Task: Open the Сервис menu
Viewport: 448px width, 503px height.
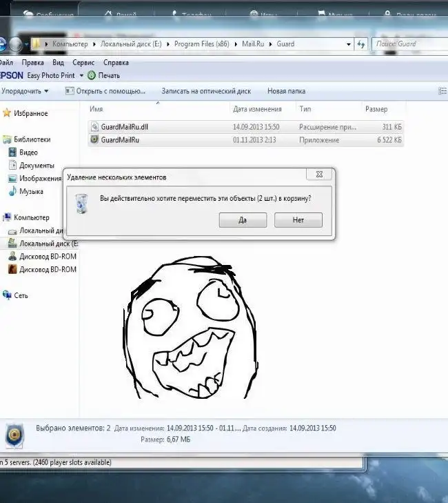Action: tap(83, 62)
